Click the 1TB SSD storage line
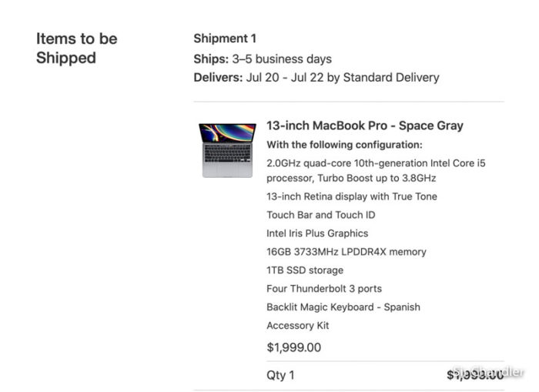This screenshot has width=539, height=392. coord(305,270)
